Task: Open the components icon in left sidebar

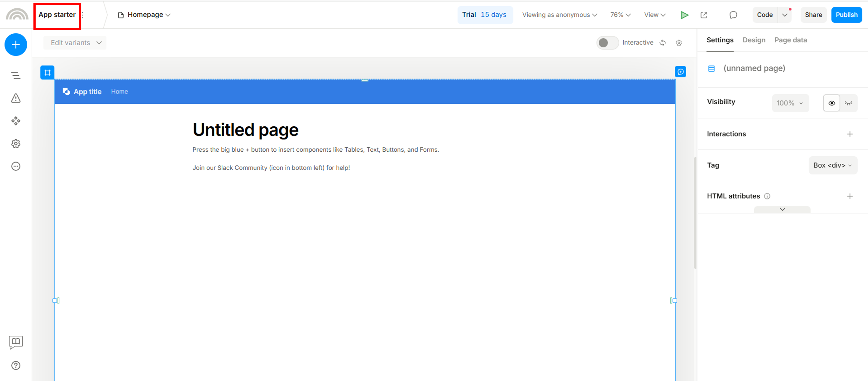Action: 16,121
